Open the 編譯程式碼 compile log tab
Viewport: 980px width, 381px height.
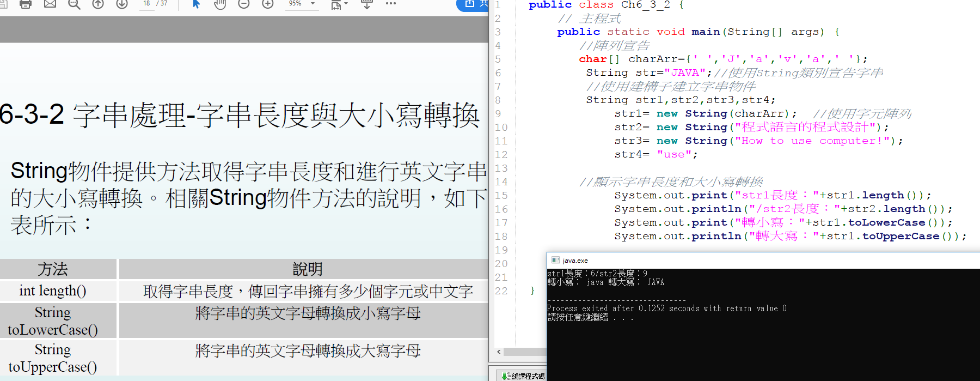[x=523, y=376]
